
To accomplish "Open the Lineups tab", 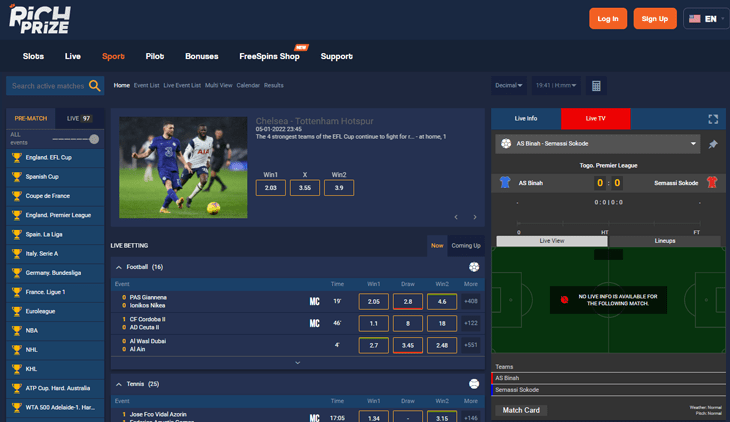I will pyautogui.click(x=664, y=241).
